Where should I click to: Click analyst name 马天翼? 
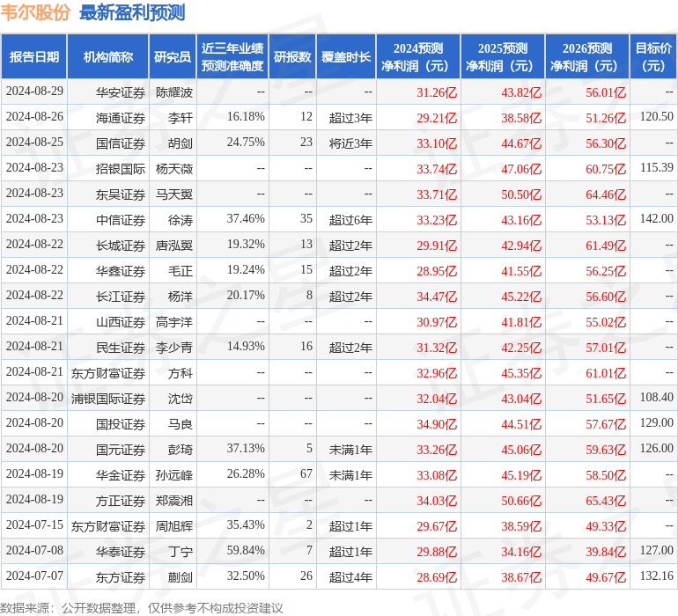click(x=173, y=194)
